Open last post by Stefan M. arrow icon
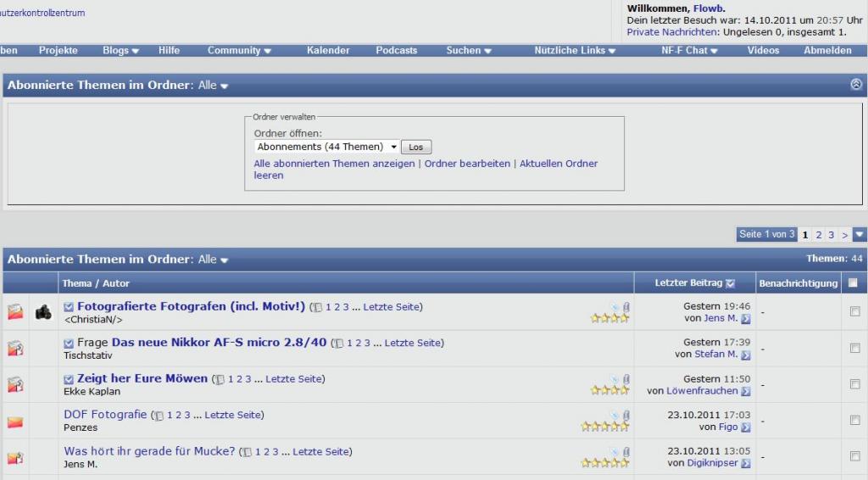Viewport: 868px width, 480px height. point(746,354)
